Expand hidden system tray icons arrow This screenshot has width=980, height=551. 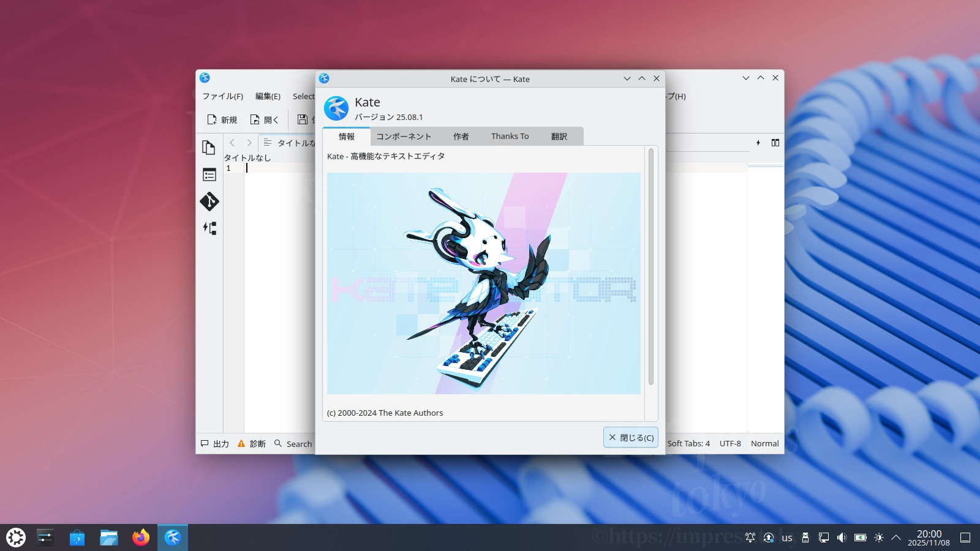coord(896,538)
